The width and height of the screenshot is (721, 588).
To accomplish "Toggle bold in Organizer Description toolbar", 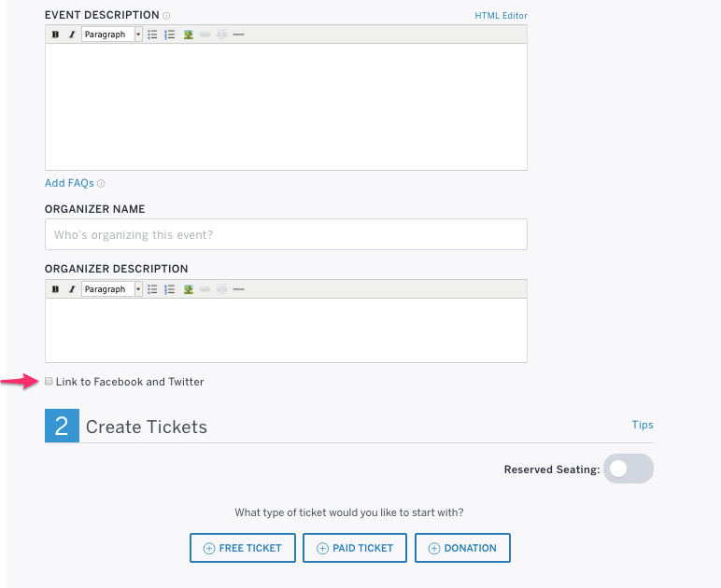I will [56, 289].
